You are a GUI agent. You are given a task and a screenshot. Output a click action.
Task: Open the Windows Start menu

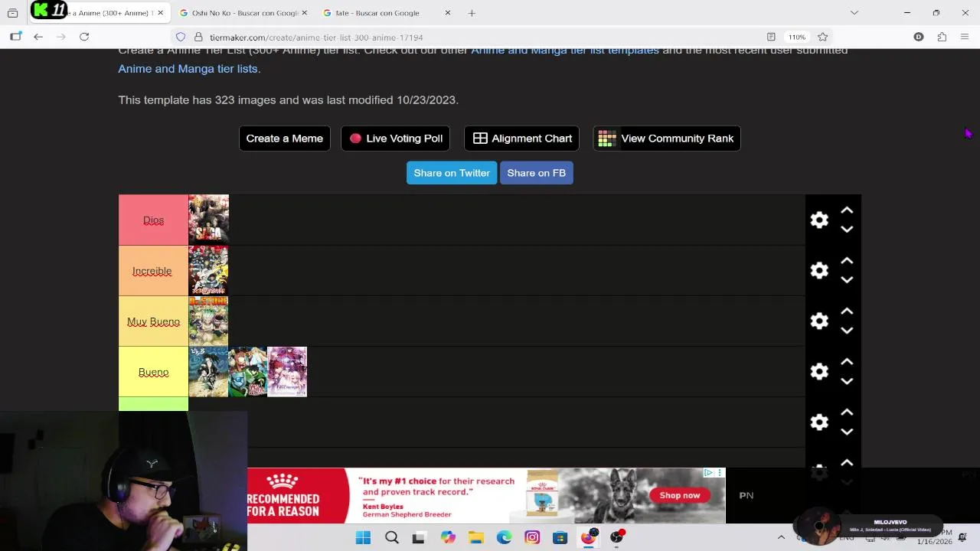pos(363,538)
